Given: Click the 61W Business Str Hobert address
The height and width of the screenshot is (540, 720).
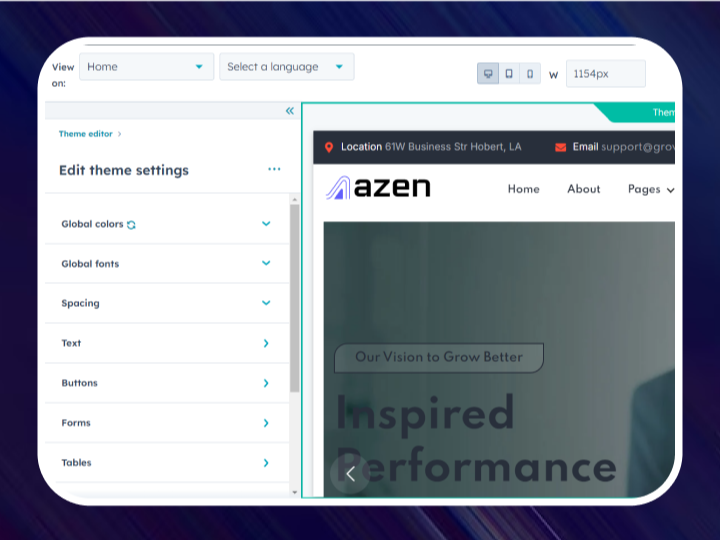Looking at the screenshot, I should (453, 147).
